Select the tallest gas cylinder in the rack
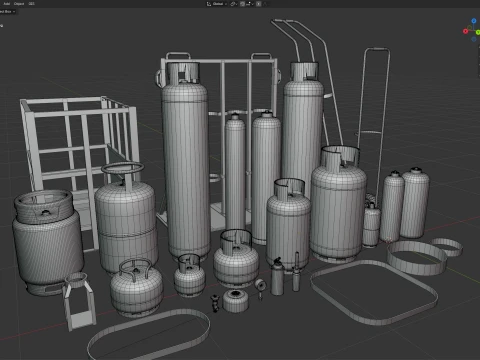 tap(185, 160)
